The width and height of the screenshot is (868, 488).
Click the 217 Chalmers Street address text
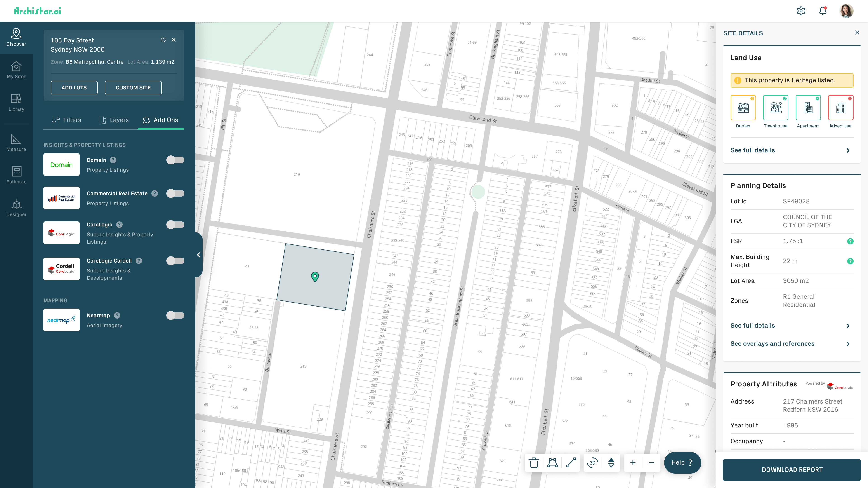pyautogui.click(x=812, y=406)
